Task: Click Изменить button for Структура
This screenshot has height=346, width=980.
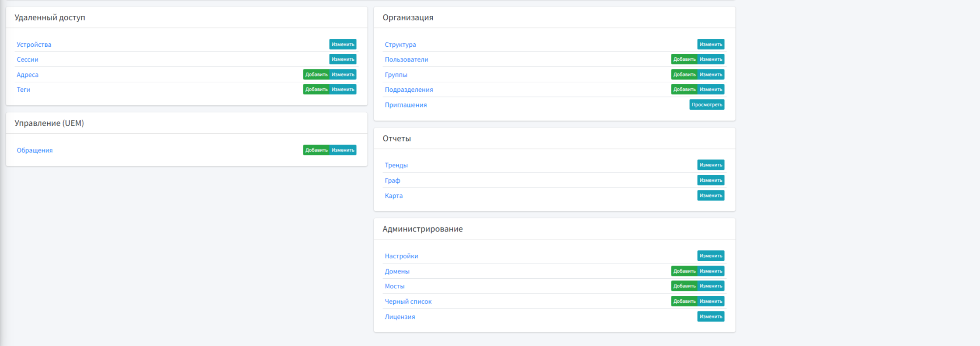Action: (x=711, y=44)
